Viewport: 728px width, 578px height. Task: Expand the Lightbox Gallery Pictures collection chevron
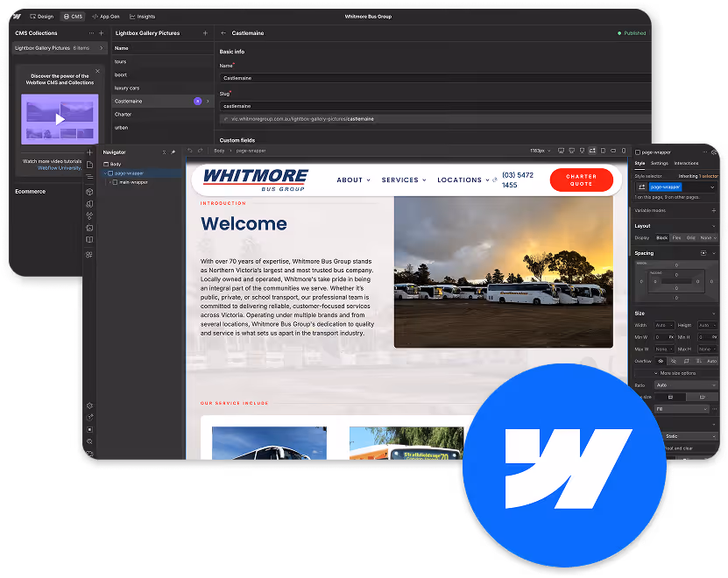coord(102,48)
